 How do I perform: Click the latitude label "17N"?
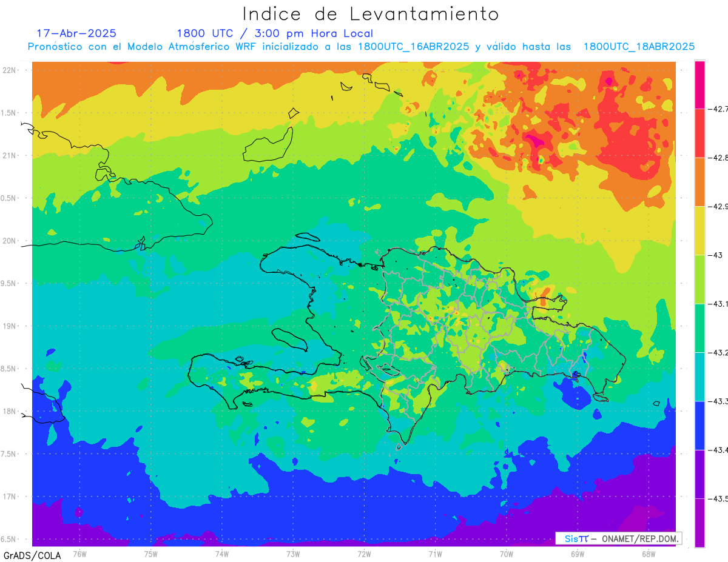[x=10, y=497]
